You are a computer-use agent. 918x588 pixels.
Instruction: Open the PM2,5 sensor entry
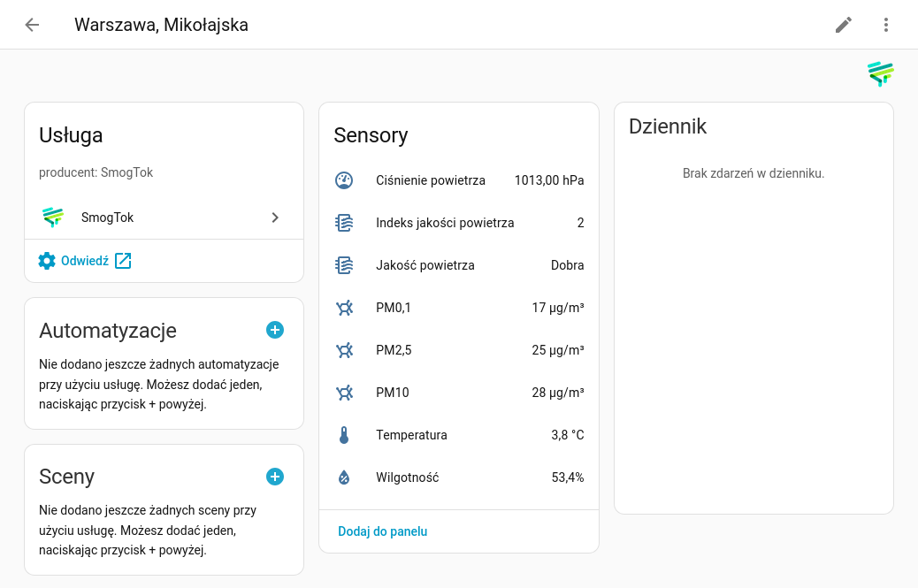tap(458, 350)
